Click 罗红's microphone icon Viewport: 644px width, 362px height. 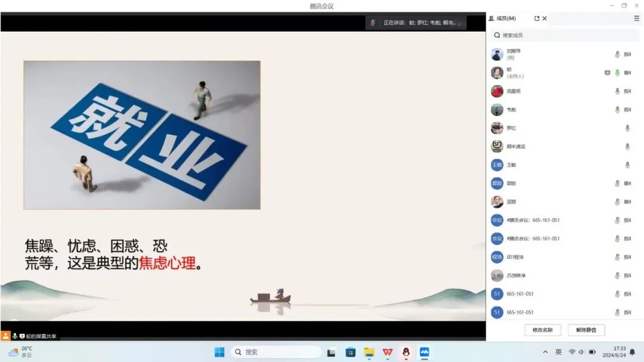click(627, 128)
